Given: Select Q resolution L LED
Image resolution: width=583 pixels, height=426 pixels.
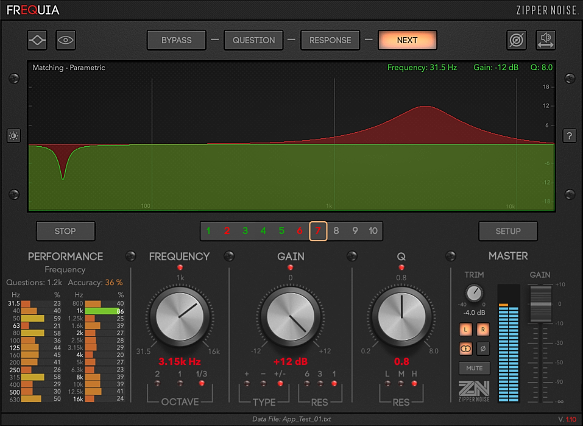Looking at the screenshot, I should click(x=387, y=383).
